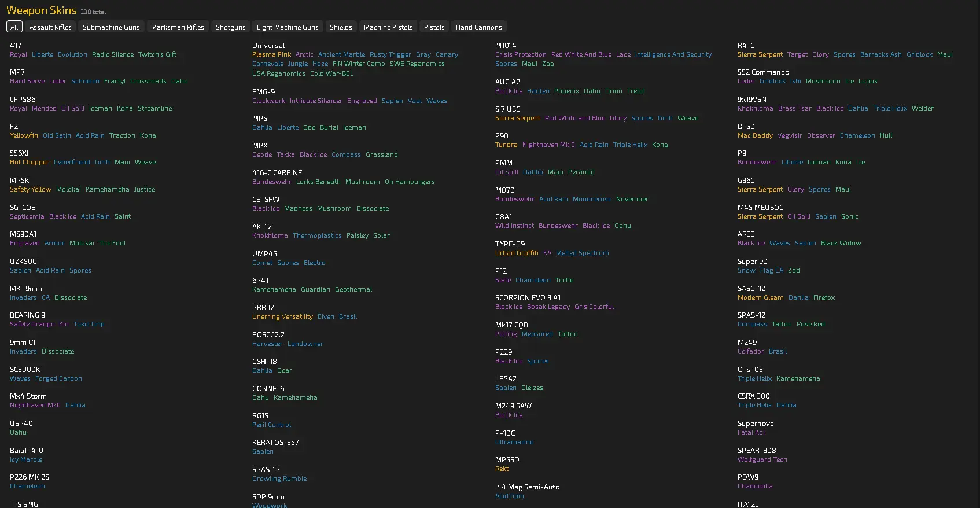Screen dimensions: 980x508
Task: Open Unerring Versatility skin for PRB92
Action: point(282,317)
